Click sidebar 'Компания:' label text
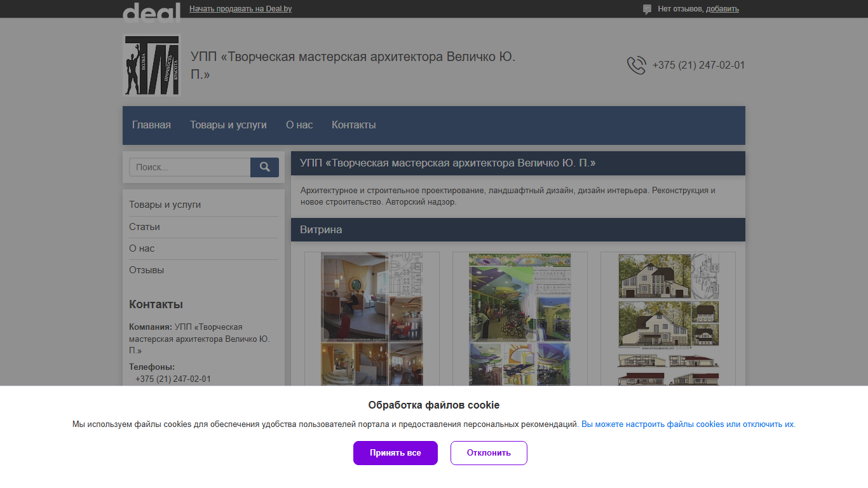This screenshot has height=488, width=868. pyautogui.click(x=151, y=327)
